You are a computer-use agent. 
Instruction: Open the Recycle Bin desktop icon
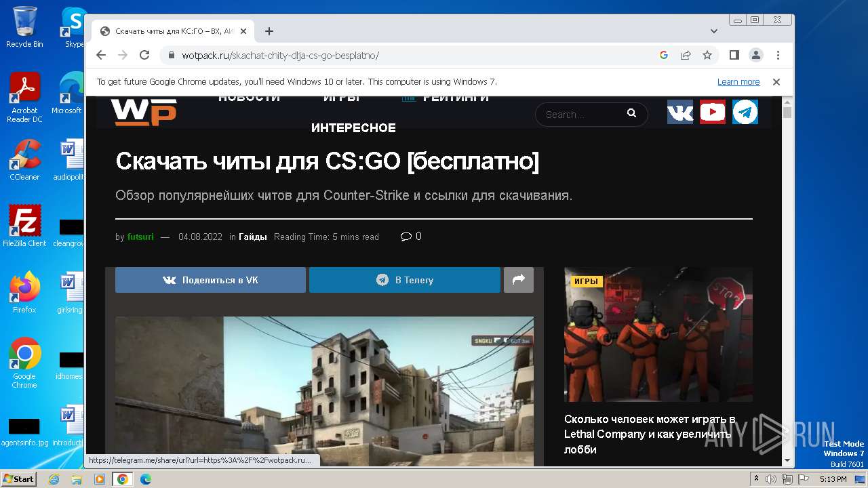(x=24, y=27)
